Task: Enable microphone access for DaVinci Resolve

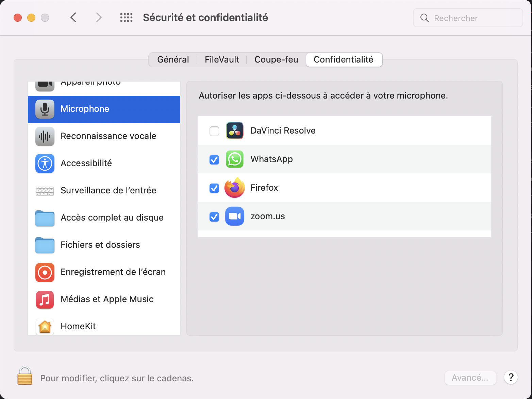Action: [x=214, y=131]
